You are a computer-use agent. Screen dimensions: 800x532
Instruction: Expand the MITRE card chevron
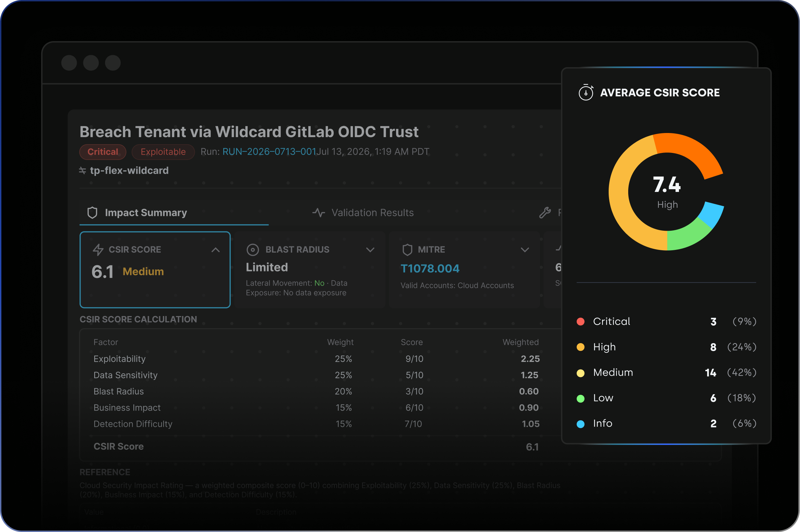pos(525,250)
